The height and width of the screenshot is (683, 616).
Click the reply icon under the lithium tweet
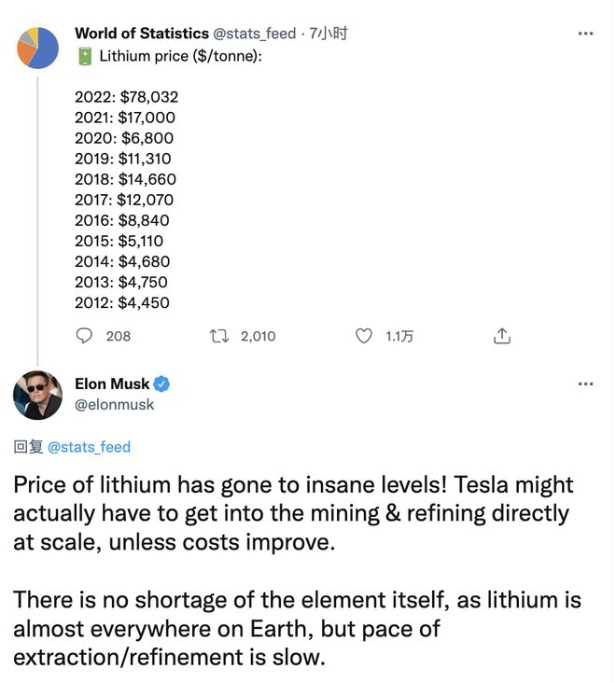point(85,336)
